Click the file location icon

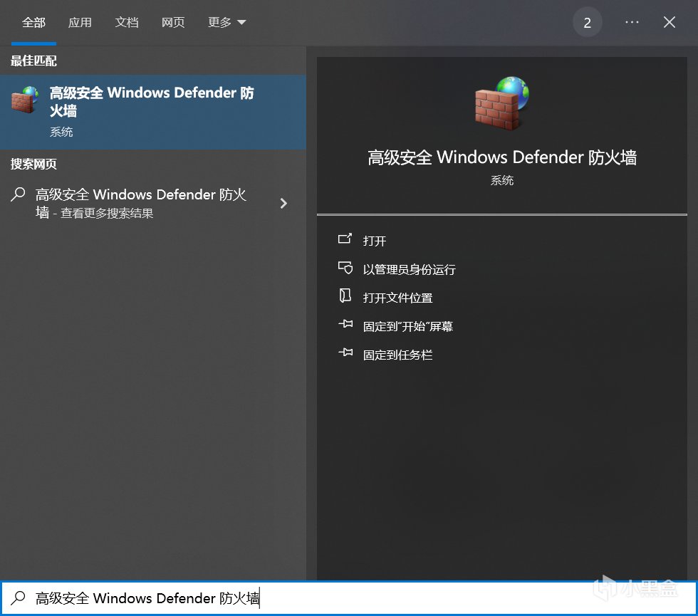[345, 296]
